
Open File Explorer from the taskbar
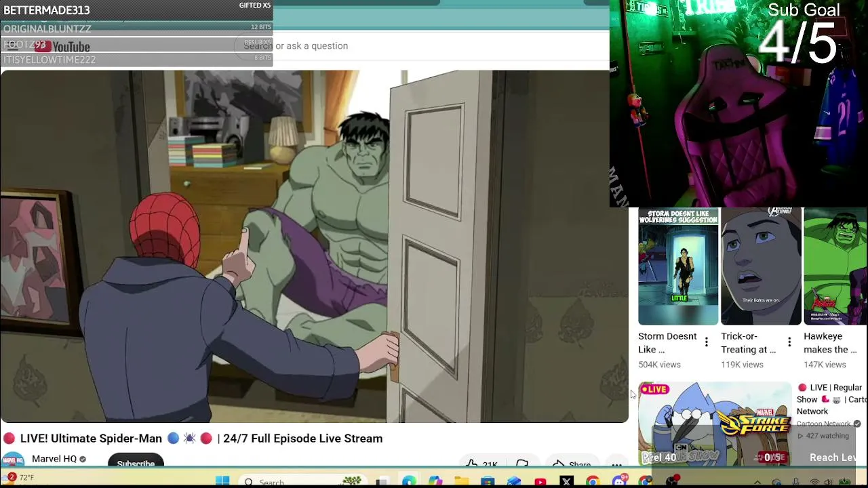(461, 481)
